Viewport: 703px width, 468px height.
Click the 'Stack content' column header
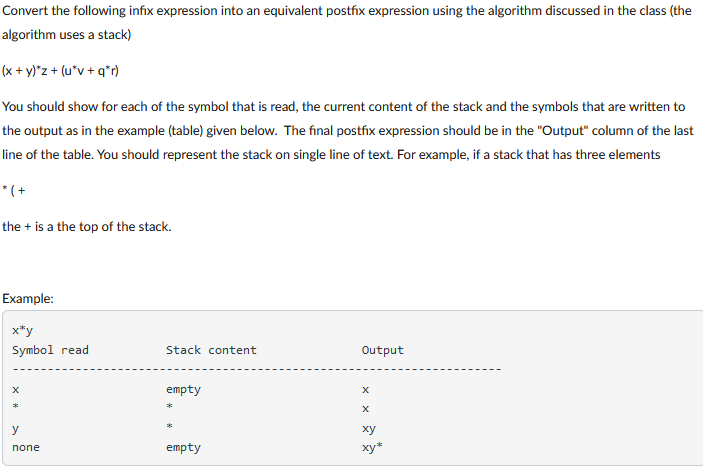211,350
